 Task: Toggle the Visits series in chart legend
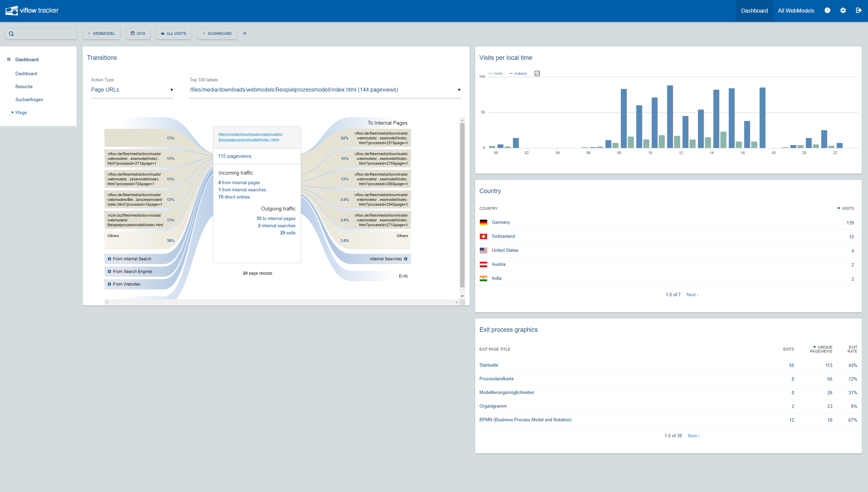coord(495,73)
